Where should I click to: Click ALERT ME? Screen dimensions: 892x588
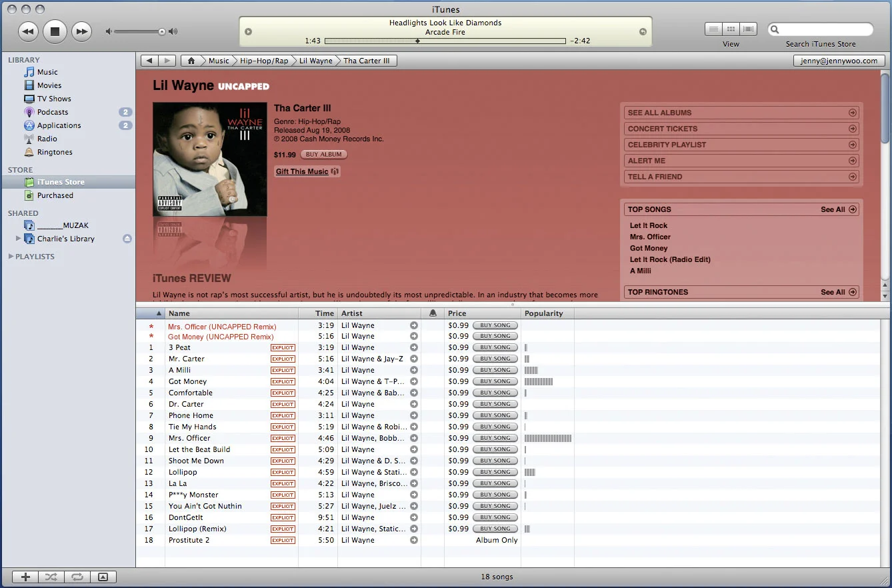coord(741,161)
